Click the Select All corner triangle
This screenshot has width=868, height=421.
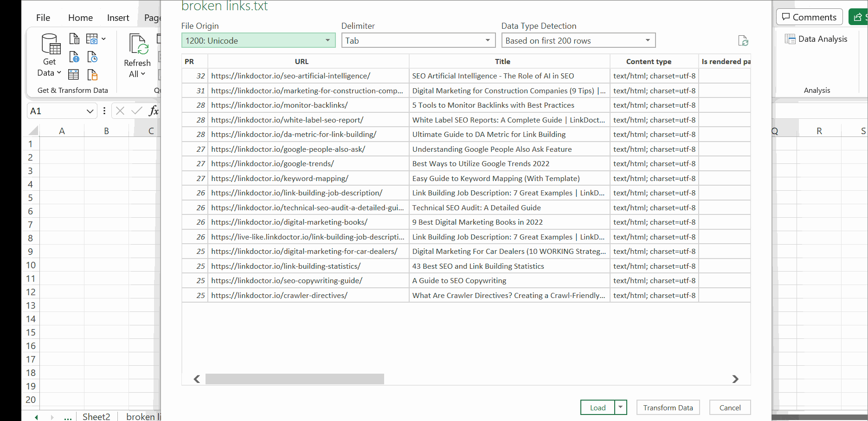33,130
